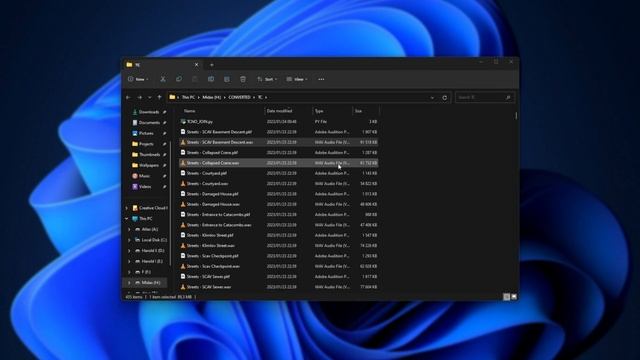Open Documents in the quick access sidebar
This screenshot has height=360, width=640.
(149, 122)
